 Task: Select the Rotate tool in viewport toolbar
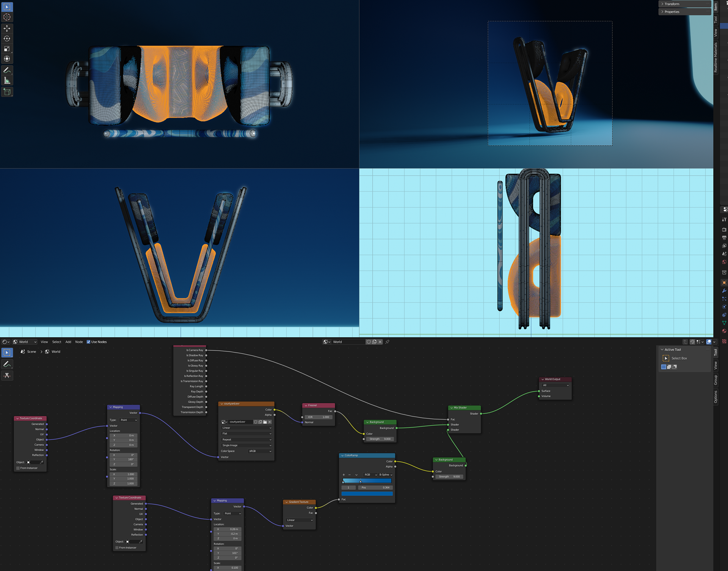click(x=7, y=38)
